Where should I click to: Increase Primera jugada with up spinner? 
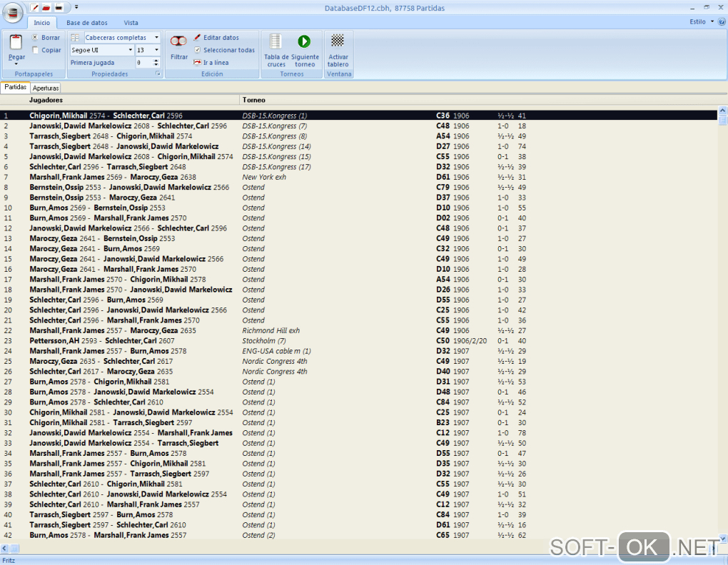pyautogui.click(x=156, y=60)
